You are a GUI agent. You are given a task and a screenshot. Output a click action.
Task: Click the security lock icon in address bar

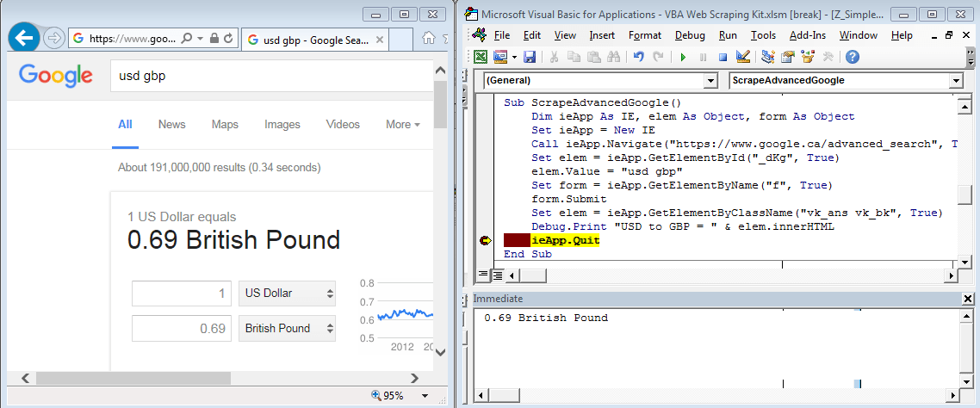214,39
